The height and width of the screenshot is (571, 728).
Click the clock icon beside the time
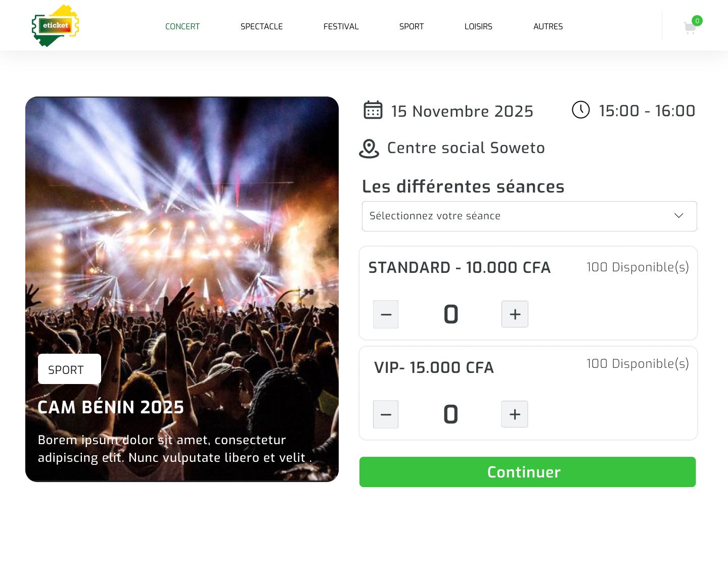(580, 110)
